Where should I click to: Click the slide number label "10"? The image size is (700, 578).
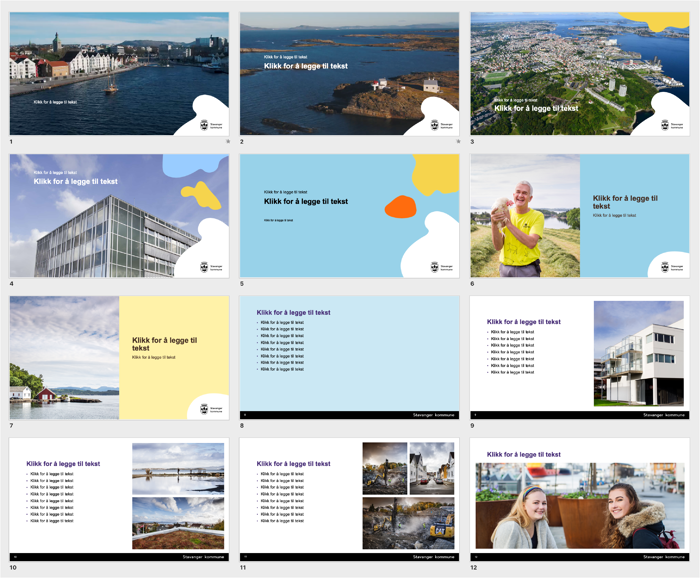point(13,567)
